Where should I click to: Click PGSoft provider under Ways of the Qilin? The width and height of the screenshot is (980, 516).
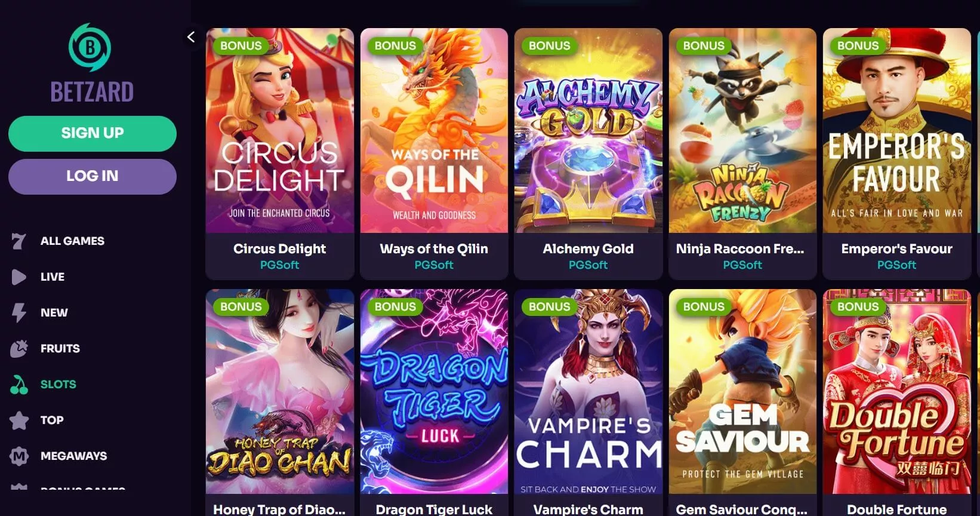[434, 265]
